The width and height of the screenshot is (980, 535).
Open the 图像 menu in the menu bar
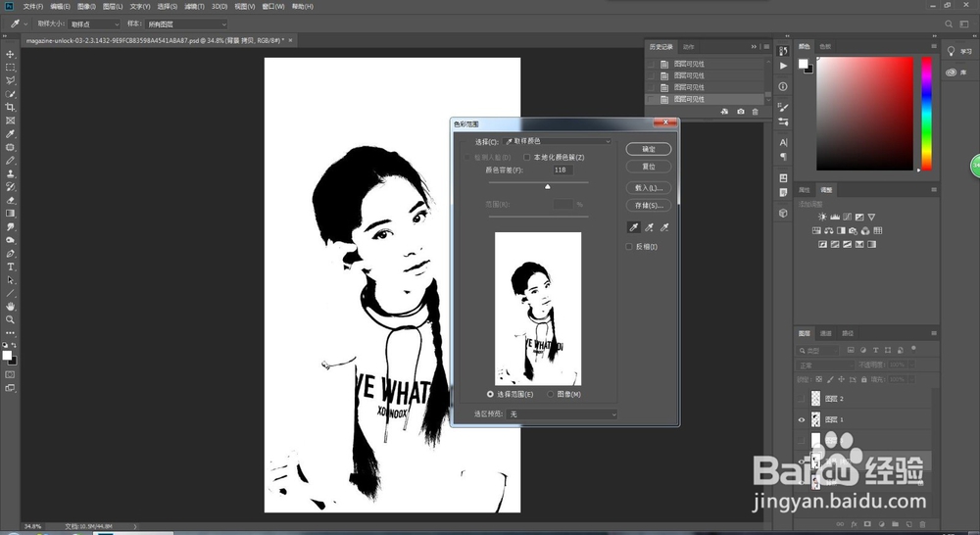[86, 6]
